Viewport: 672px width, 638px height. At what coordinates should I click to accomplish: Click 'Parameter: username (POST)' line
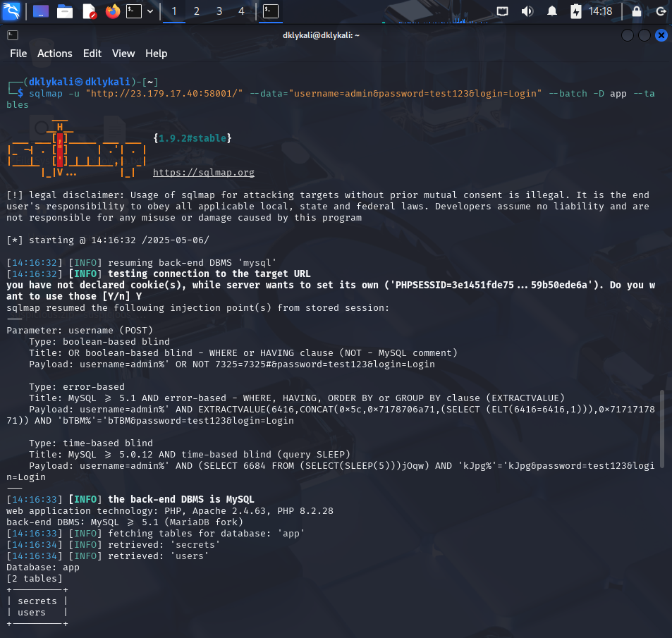coord(80,331)
